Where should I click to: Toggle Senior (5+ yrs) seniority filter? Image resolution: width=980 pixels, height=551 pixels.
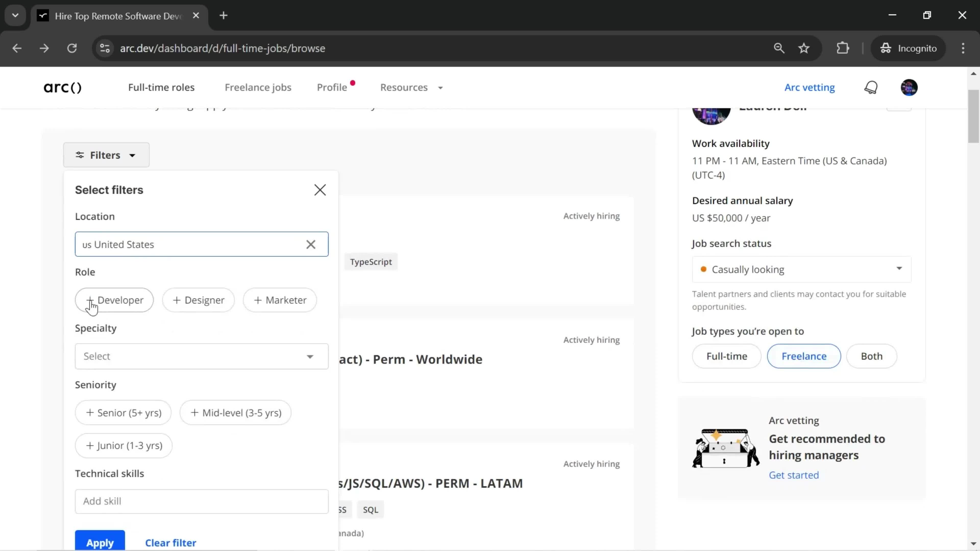pos(123,412)
